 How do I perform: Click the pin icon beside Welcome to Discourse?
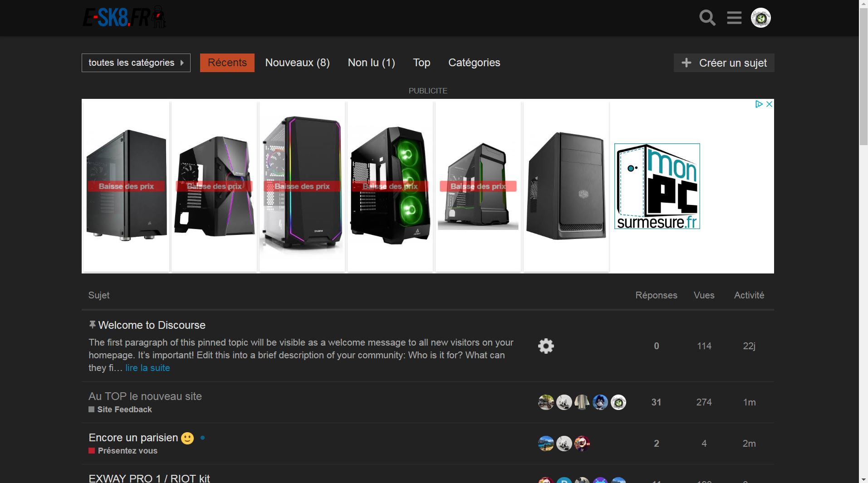click(92, 325)
